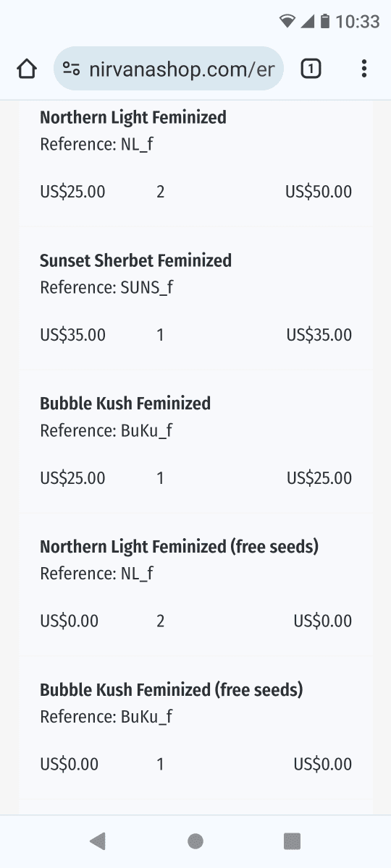Click the Reference: BuKu_f under free seeds
The width and height of the screenshot is (391, 868).
point(106,718)
